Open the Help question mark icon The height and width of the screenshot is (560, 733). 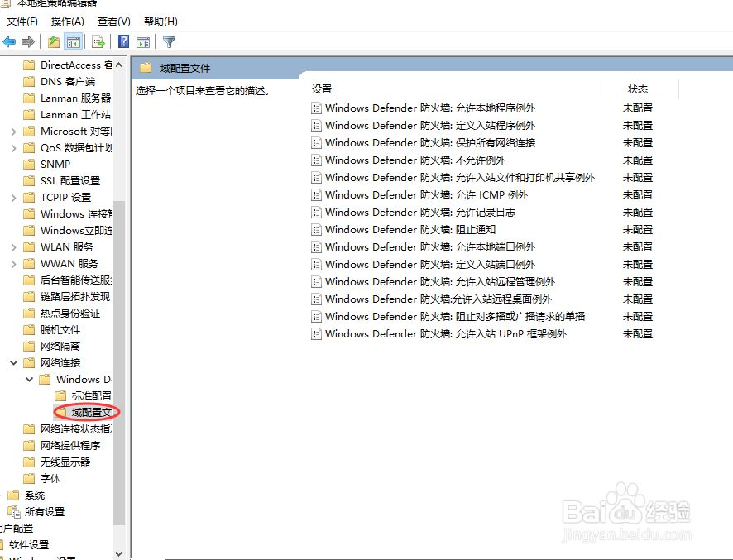123,41
